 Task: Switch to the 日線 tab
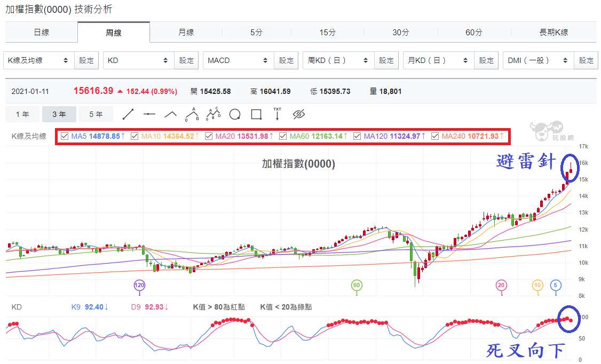42,33
